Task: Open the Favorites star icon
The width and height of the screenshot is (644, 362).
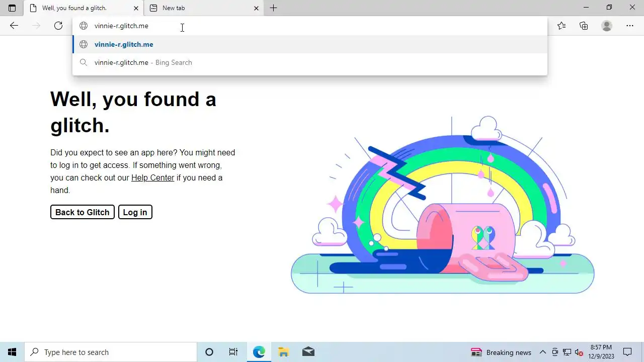Action: click(561, 26)
